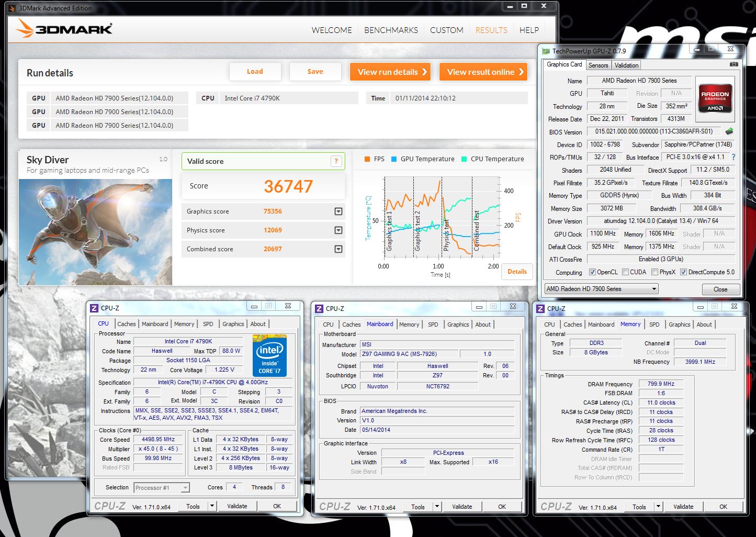Click the Load button
The width and height of the screenshot is (756, 537).
255,72
